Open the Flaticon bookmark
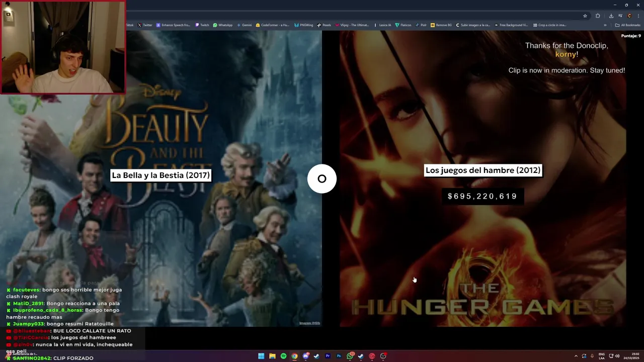644x362 pixels. click(404, 25)
